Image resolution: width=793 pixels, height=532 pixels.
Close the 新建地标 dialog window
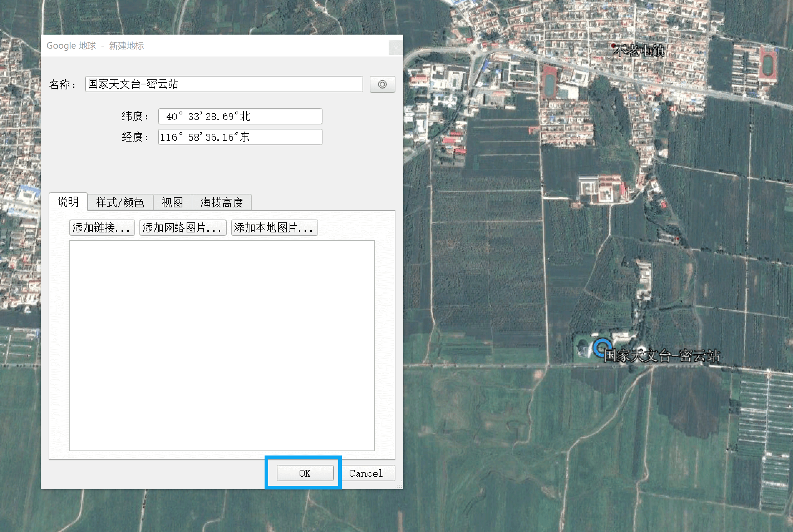point(395,47)
